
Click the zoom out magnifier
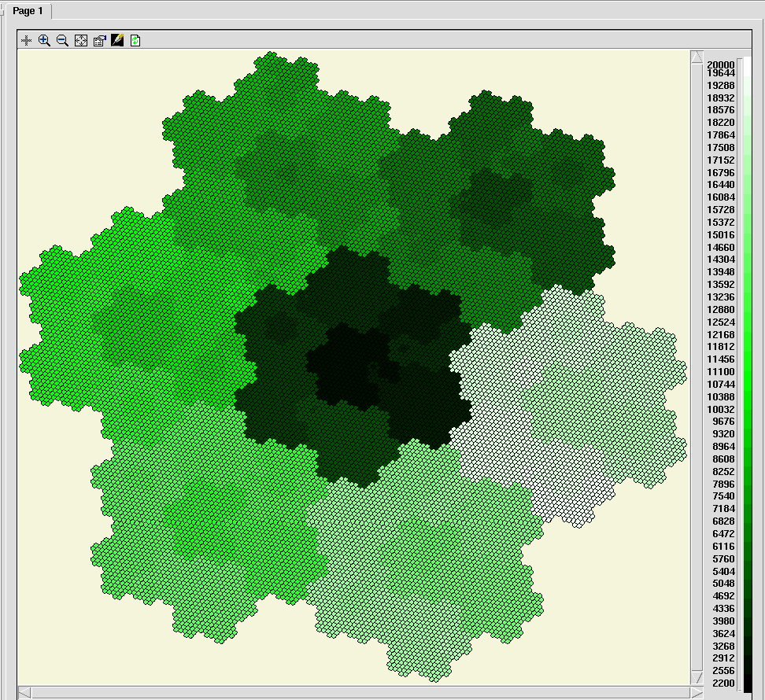(62, 40)
